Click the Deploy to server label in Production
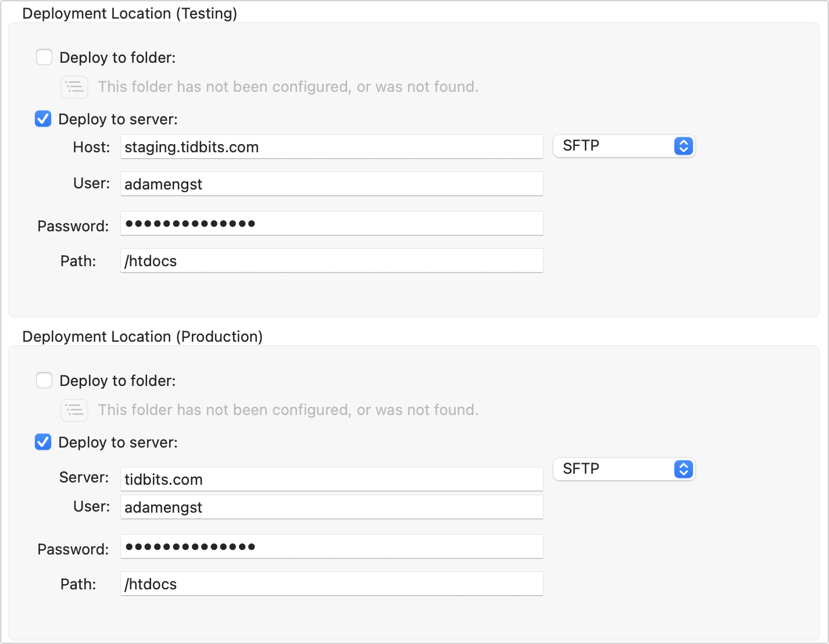Viewport: 829px width, 644px height. 118,442
